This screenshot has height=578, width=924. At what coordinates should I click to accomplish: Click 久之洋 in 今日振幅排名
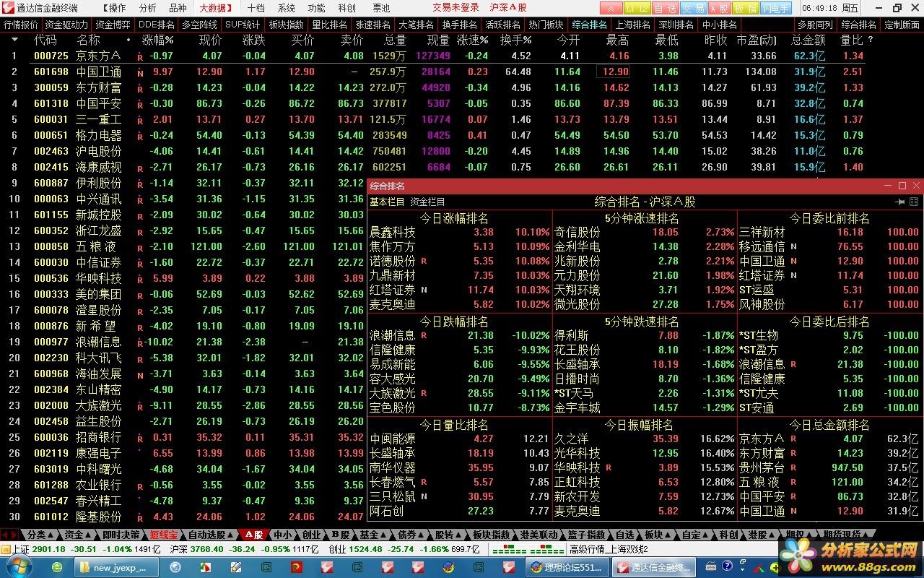(x=571, y=439)
